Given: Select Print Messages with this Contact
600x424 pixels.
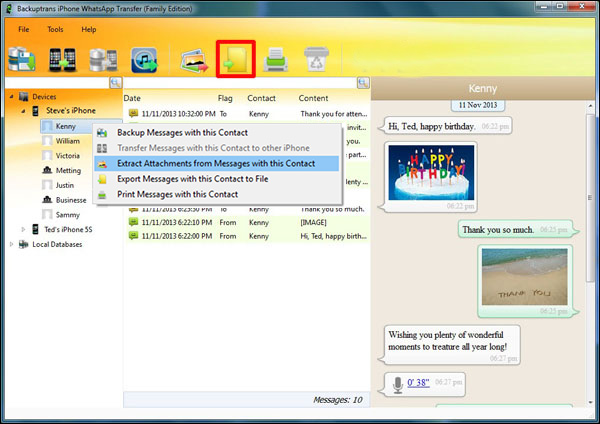Looking at the screenshot, I should 177,193.
